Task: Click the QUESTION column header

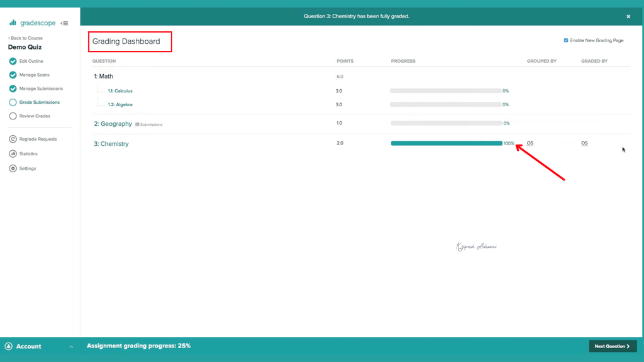Action: (x=104, y=61)
